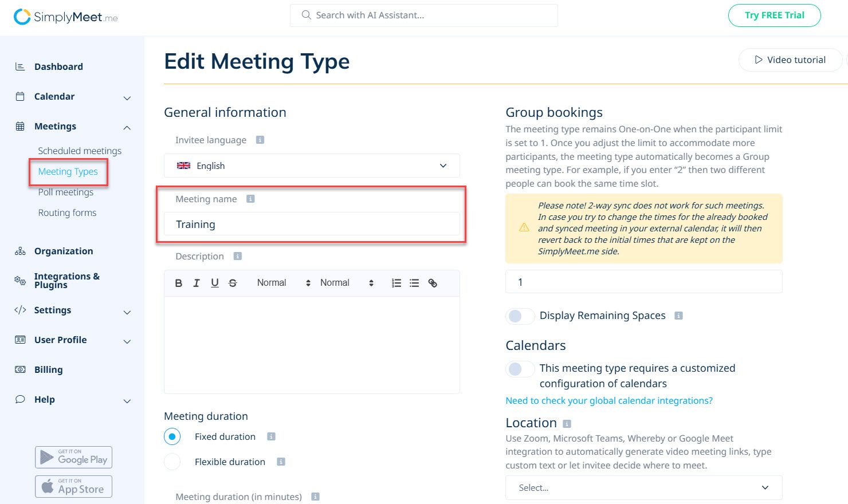Enable Display Remaining Spaces
The height and width of the screenshot is (504, 848).
[x=520, y=316]
